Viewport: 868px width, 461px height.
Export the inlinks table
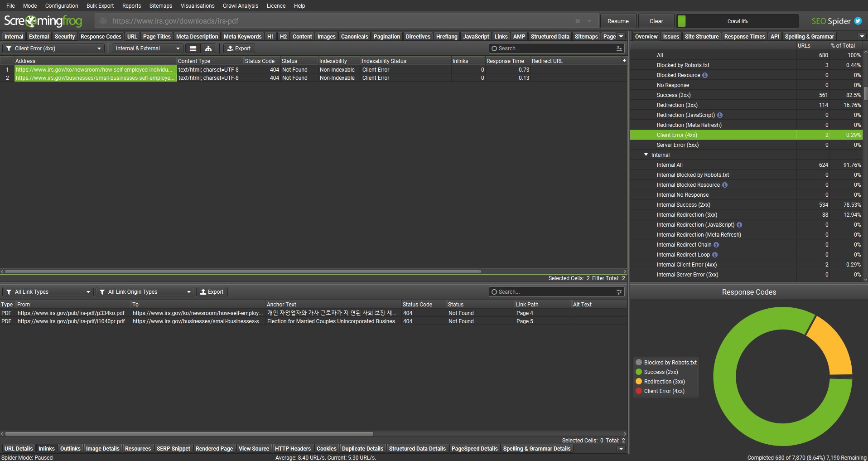[212, 292]
